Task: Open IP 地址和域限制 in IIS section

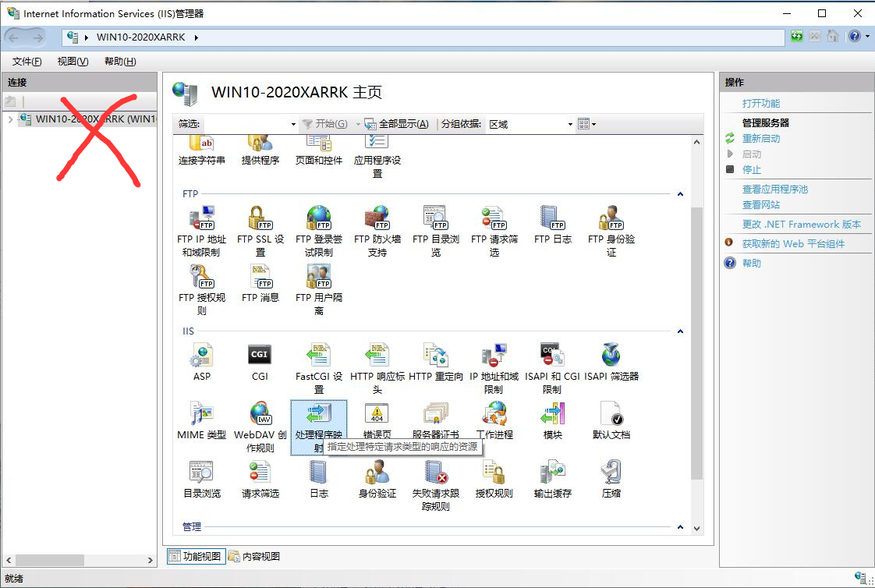Action: point(494,369)
